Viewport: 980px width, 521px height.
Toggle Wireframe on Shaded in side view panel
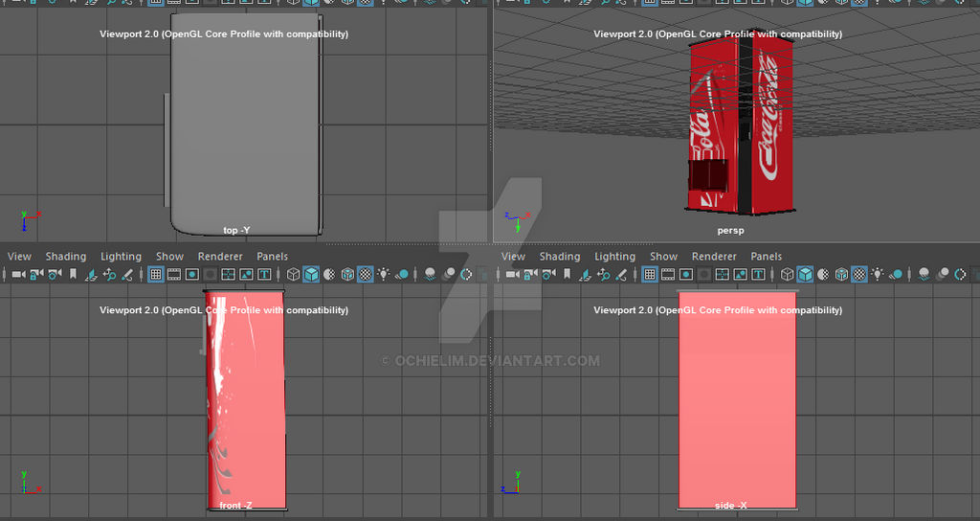coord(841,274)
